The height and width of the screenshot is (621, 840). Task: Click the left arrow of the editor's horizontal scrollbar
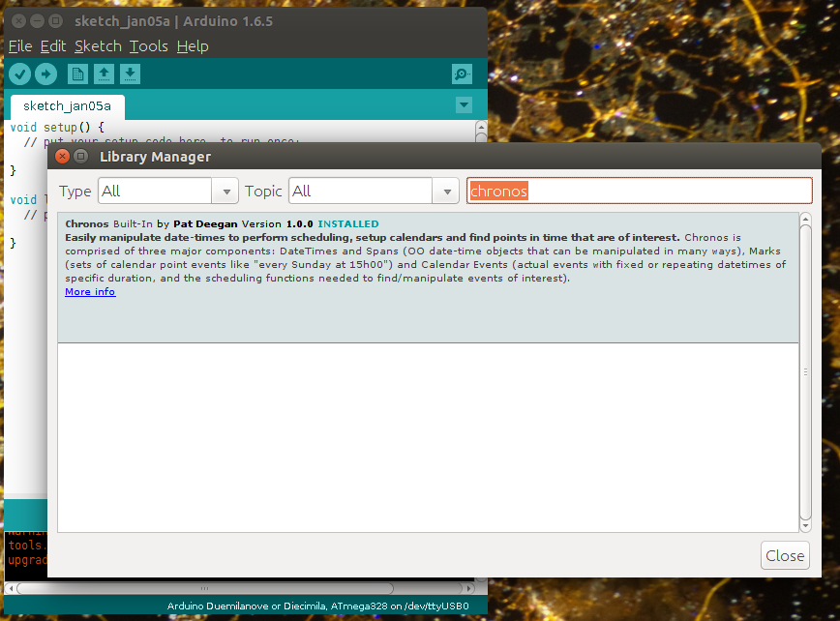11,588
